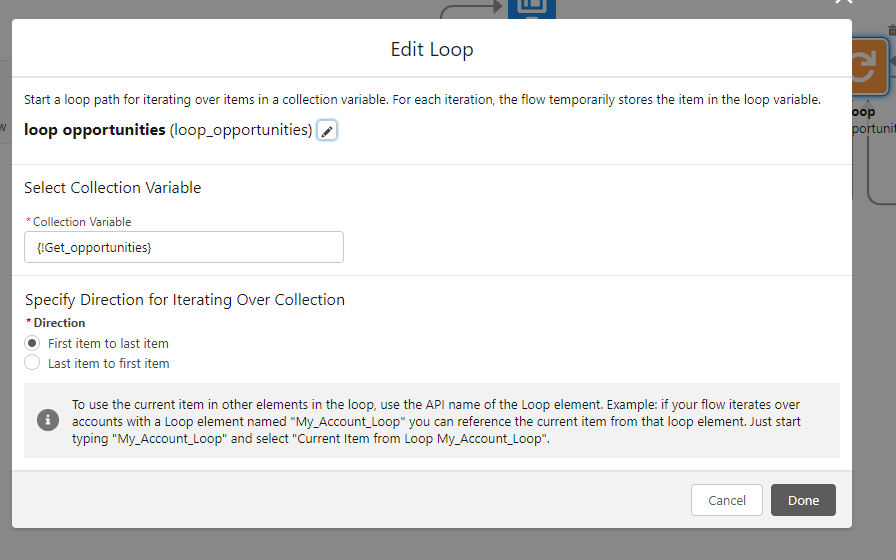This screenshot has width=896, height=560.
Task: Open the Collection Variable combobox
Action: (x=184, y=247)
